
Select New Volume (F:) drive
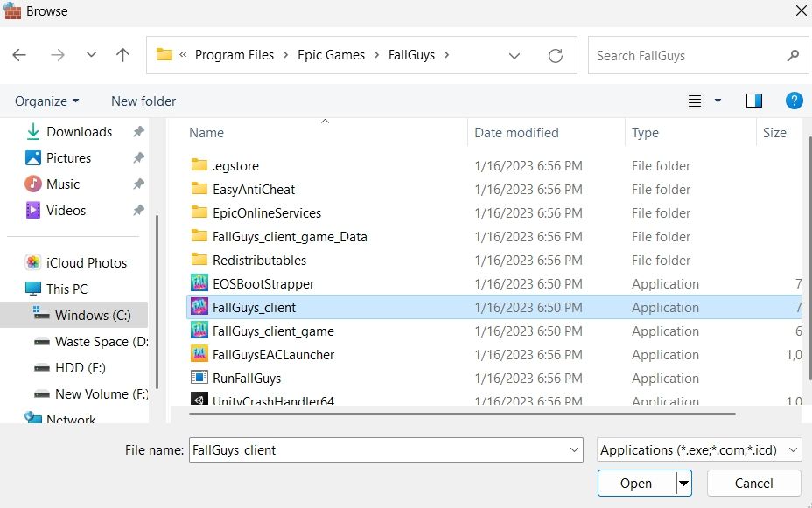pyautogui.click(x=101, y=394)
